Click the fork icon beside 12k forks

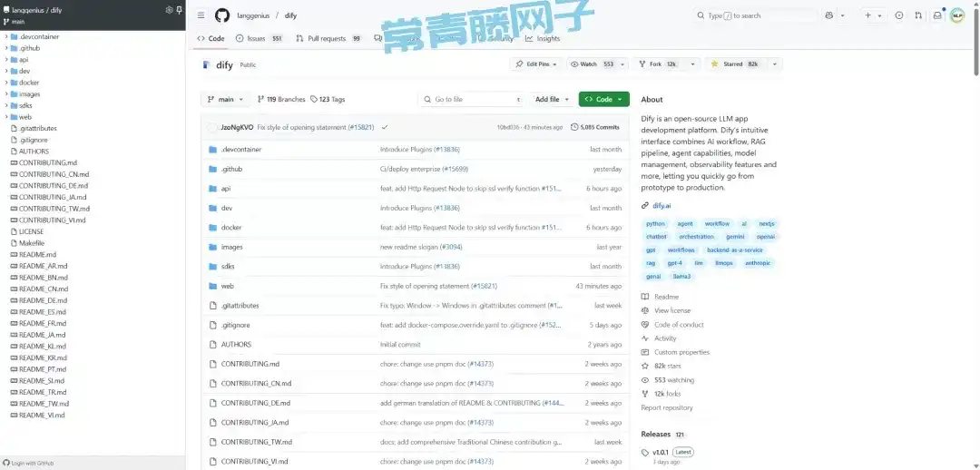coord(645,394)
